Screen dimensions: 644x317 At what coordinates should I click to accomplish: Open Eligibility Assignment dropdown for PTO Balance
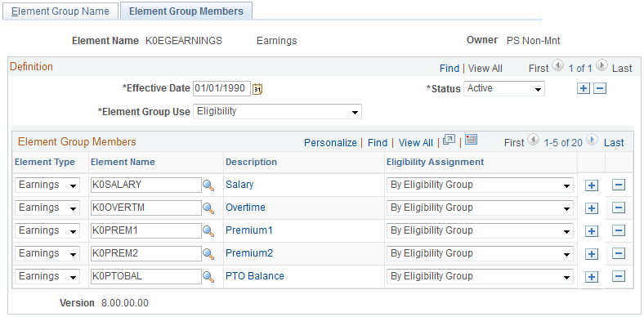pyautogui.click(x=480, y=276)
